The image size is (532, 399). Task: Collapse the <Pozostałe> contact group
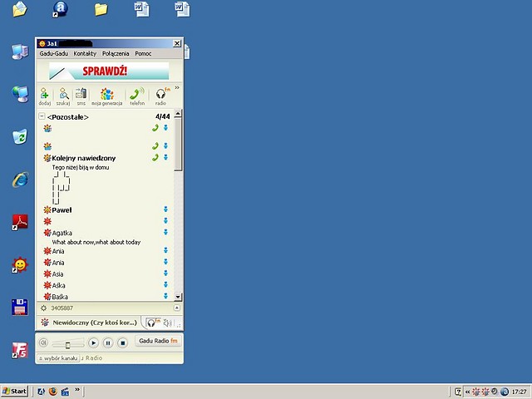pos(42,116)
